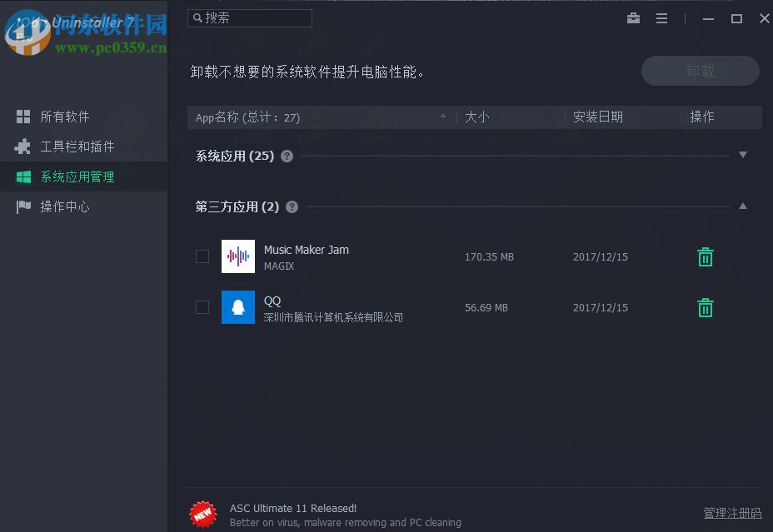This screenshot has height=532, width=773.
Task: Open the 管理注册码 link
Action: [731, 513]
